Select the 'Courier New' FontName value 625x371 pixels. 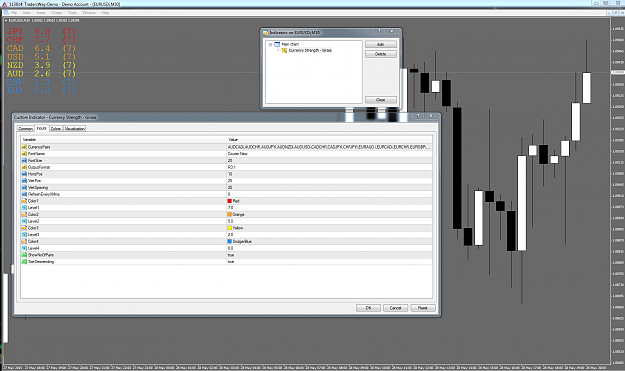329,154
